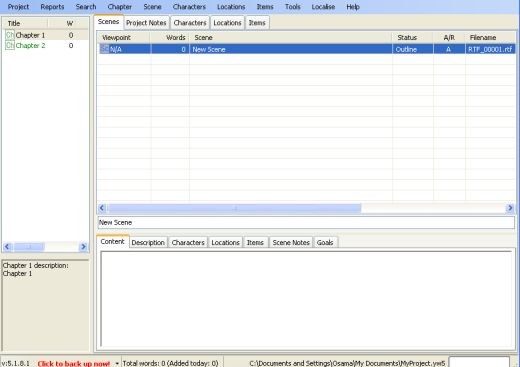520x367 pixels.
Task: Open the Locations menu in menu bar
Action: point(231,7)
